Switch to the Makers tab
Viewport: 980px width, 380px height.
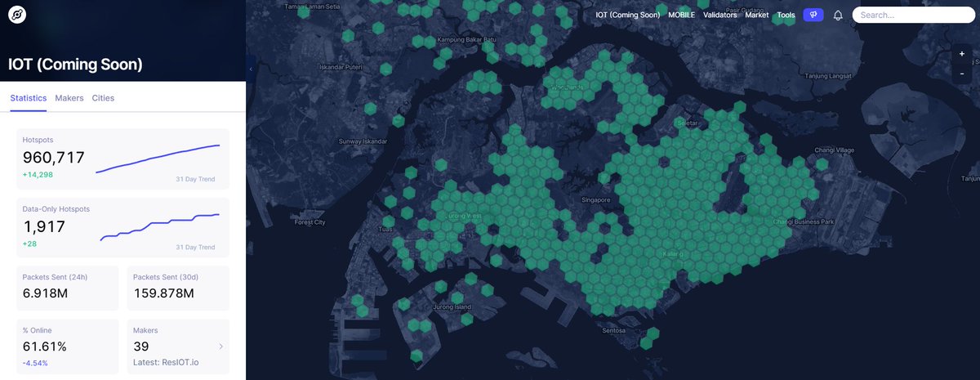69,98
